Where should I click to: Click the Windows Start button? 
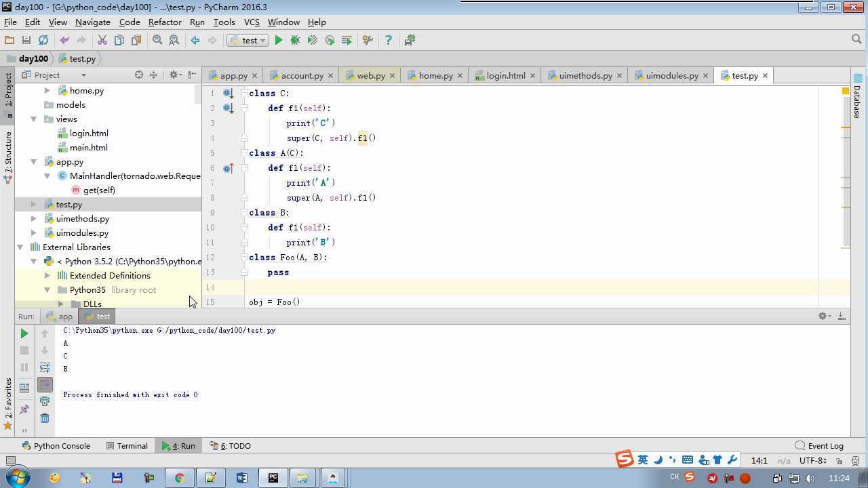pyautogui.click(x=17, y=478)
